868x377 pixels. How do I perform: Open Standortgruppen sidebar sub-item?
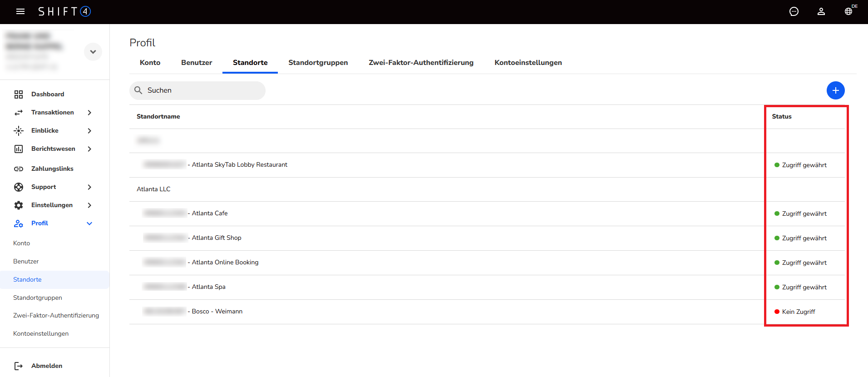pyautogui.click(x=38, y=298)
